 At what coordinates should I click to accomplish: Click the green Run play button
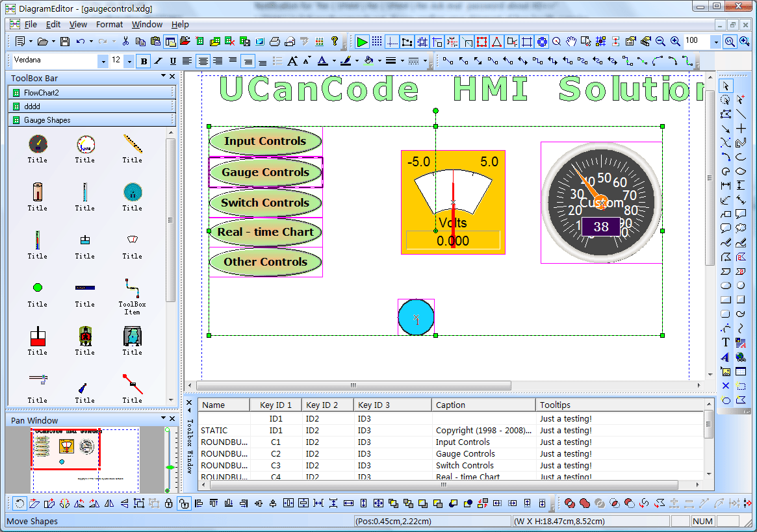pos(362,42)
